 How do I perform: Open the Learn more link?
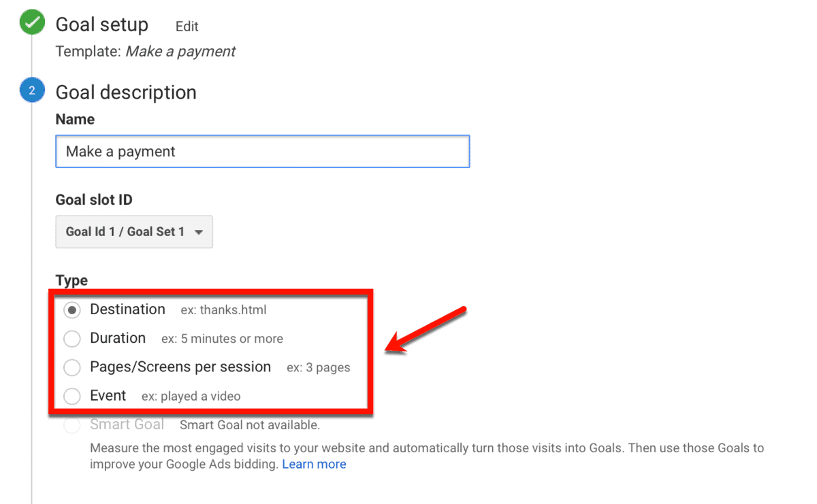314,464
